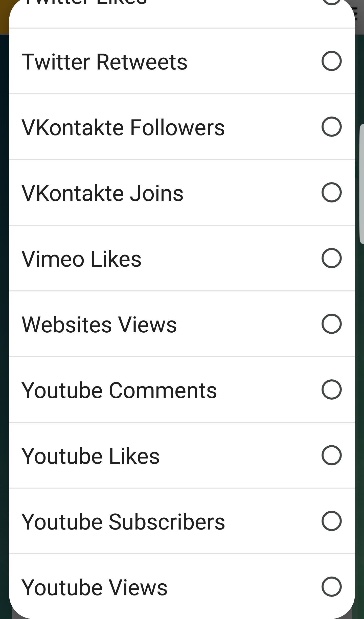364x619 pixels.
Task: Tap the VKontakte Followers list label
Action: [x=123, y=127]
